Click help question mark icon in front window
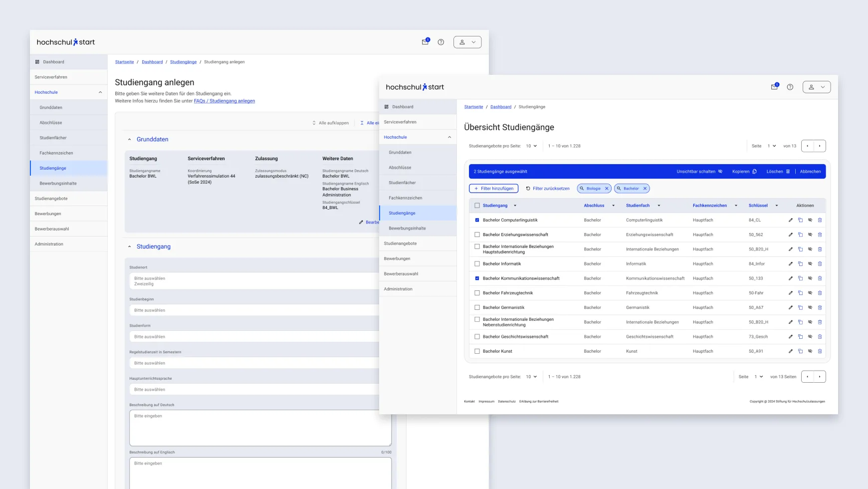The image size is (868, 489). [790, 87]
